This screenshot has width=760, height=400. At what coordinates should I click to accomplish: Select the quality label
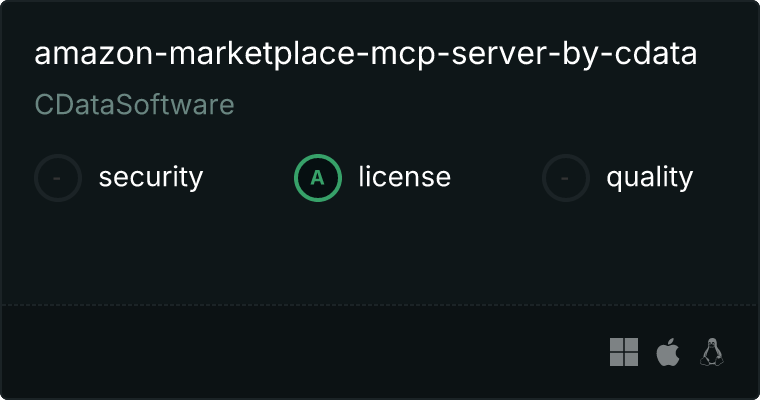649,177
